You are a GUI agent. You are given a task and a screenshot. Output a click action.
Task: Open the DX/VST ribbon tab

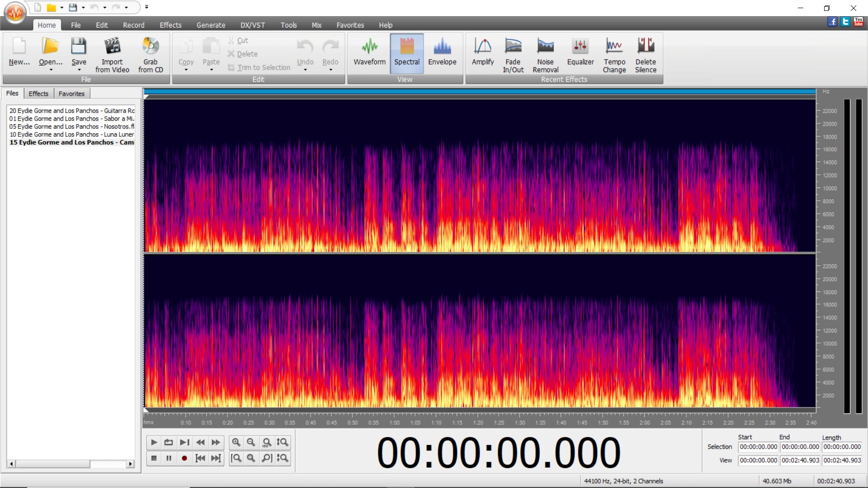click(252, 25)
